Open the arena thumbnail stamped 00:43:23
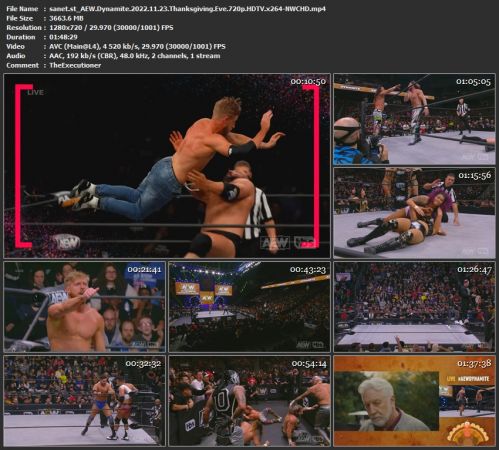 (249, 307)
